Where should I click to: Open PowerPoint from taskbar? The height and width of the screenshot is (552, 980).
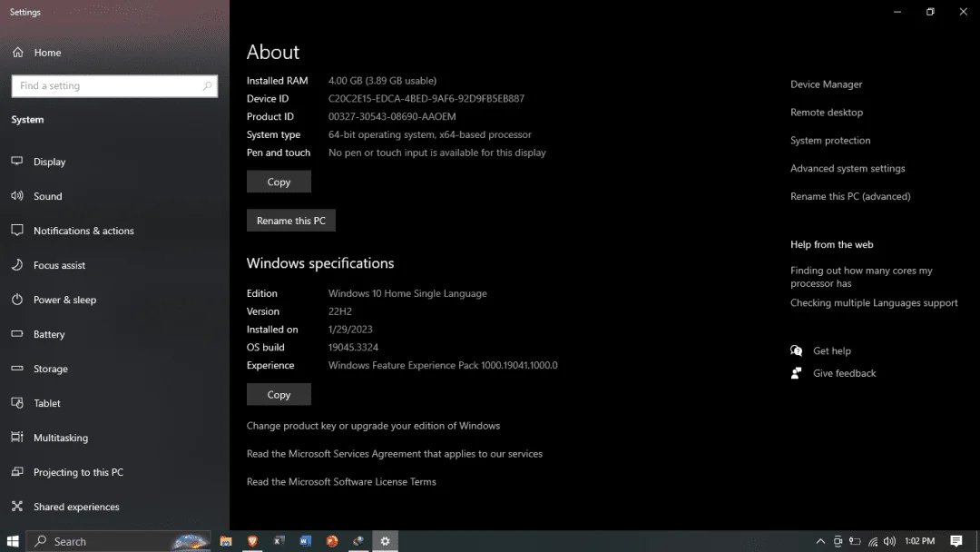pyautogui.click(x=332, y=541)
